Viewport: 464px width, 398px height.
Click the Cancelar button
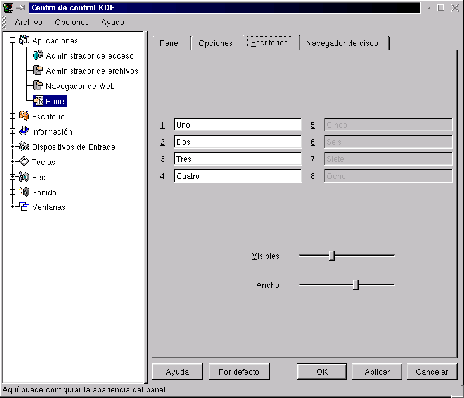[432, 372]
